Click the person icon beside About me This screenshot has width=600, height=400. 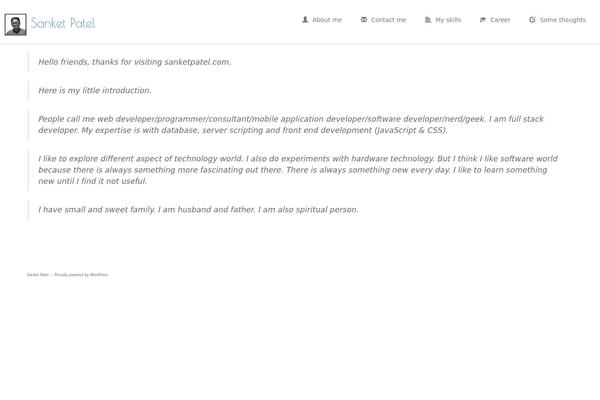click(x=305, y=20)
